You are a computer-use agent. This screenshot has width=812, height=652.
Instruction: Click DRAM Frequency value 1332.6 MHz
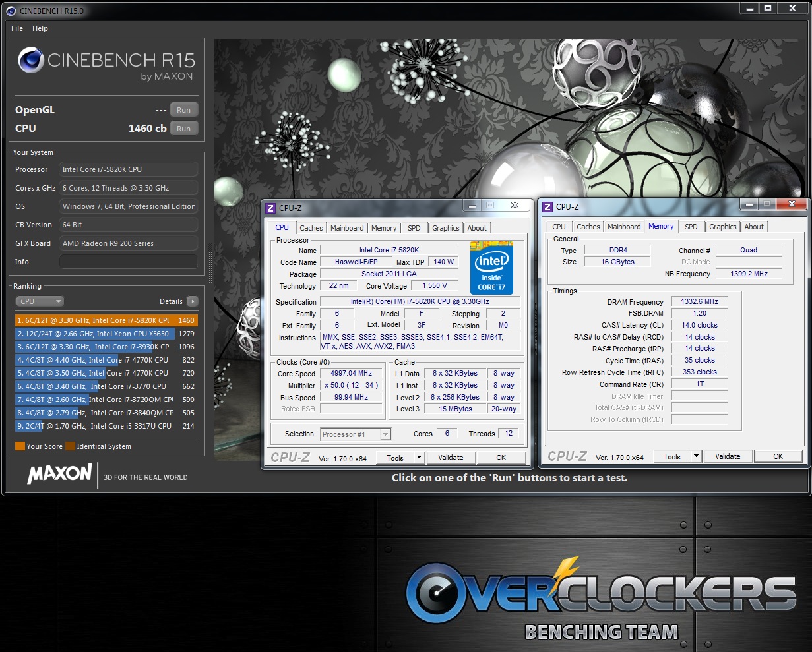[699, 301]
